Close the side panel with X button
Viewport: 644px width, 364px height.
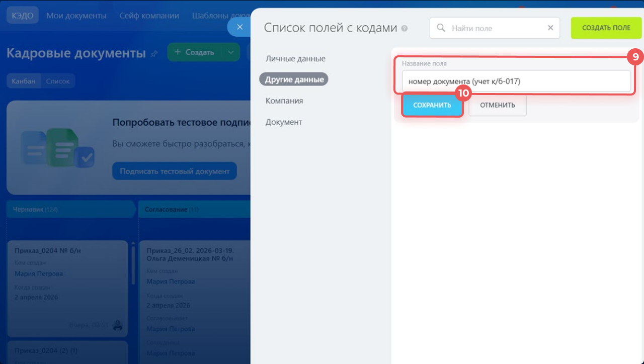coord(240,27)
